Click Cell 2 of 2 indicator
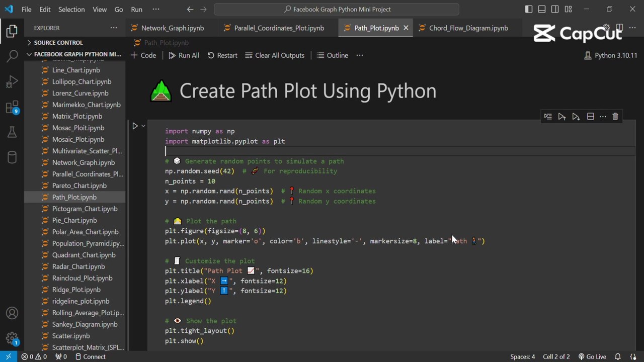644x362 pixels. tap(556, 356)
